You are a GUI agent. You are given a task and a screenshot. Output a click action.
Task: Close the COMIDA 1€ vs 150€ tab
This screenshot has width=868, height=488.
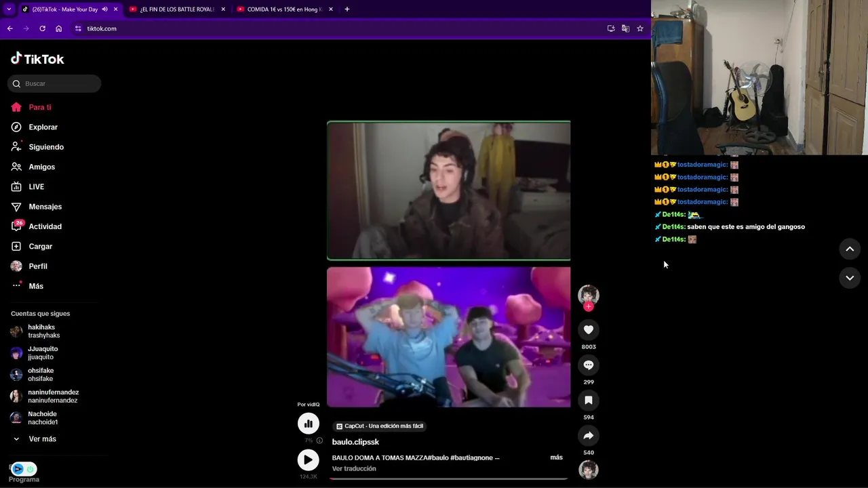point(331,9)
